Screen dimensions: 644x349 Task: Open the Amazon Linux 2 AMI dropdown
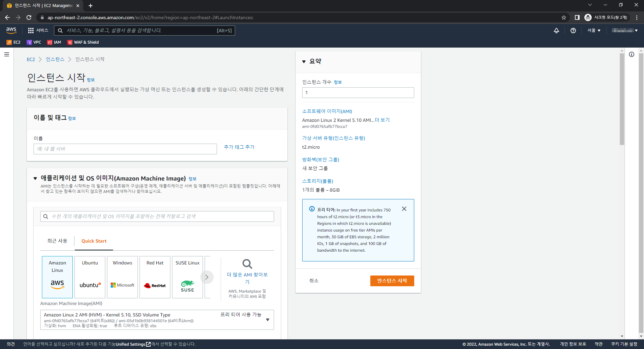pyautogui.click(x=157, y=320)
